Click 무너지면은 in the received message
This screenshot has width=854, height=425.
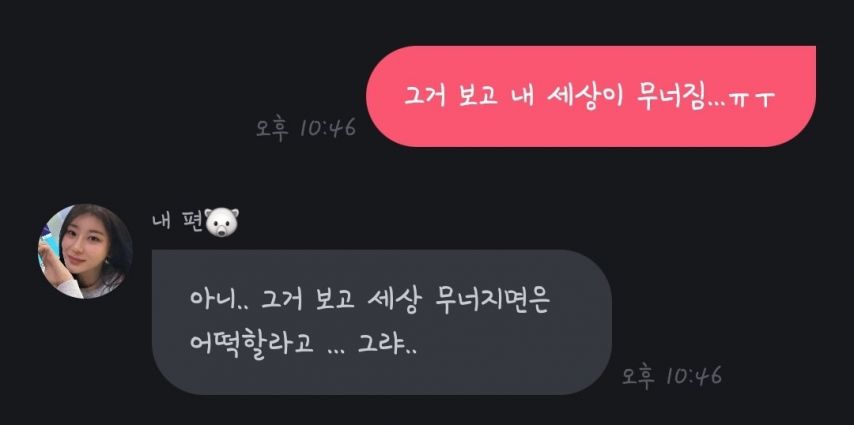tap(492, 301)
